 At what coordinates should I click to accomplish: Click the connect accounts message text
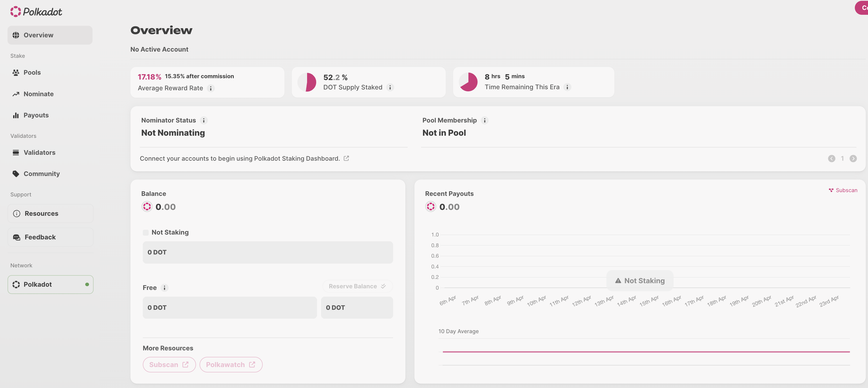(240, 158)
